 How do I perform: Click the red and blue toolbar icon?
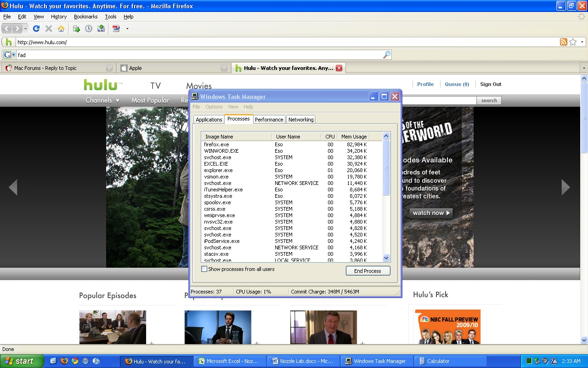pyautogui.click(x=116, y=29)
